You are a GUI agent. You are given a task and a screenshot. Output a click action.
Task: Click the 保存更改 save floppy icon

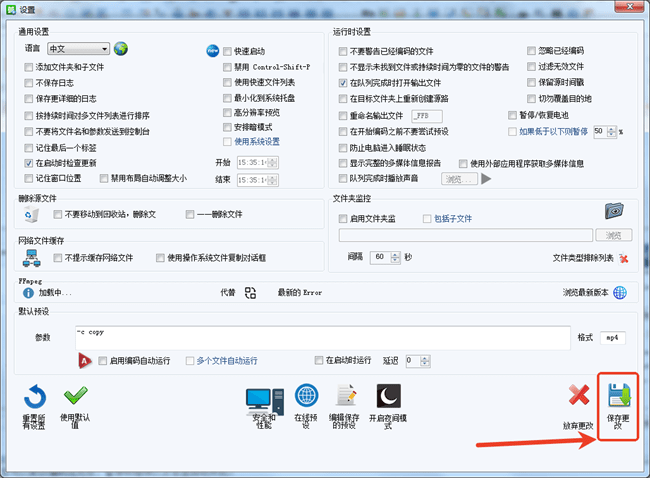click(618, 395)
